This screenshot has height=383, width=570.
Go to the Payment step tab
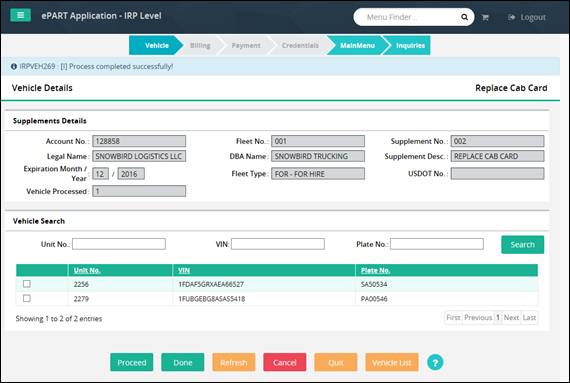pos(246,45)
